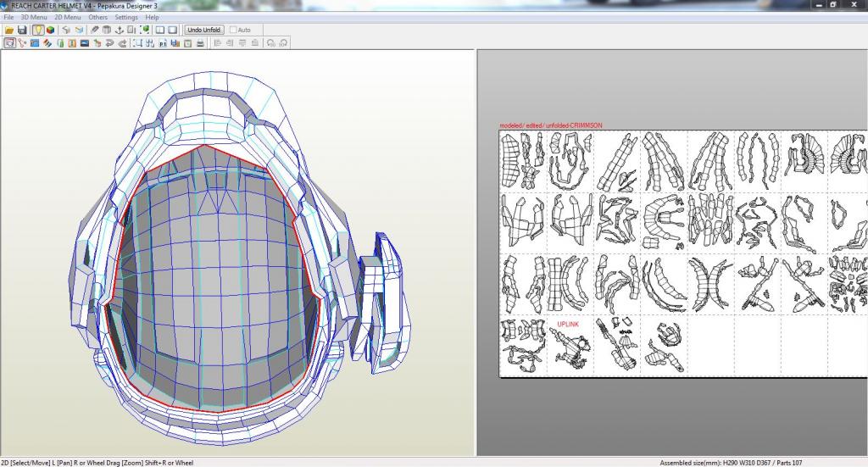
Task: Click the green bottle-shaped icon in second toolbar
Action: (x=60, y=43)
